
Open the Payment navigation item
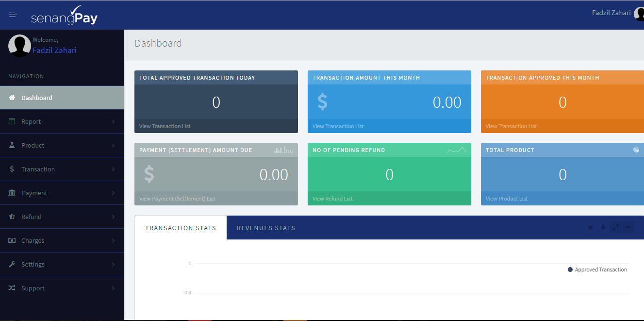tap(62, 193)
